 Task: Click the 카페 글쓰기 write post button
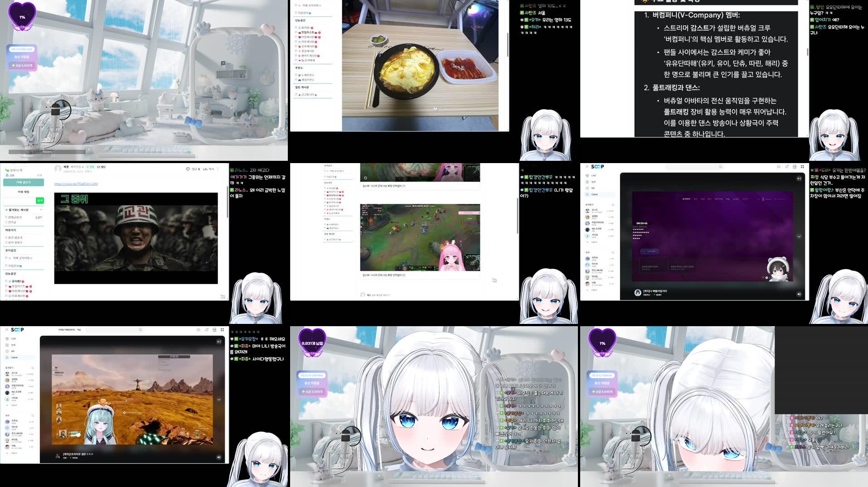pyautogui.click(x=24, y=182)
